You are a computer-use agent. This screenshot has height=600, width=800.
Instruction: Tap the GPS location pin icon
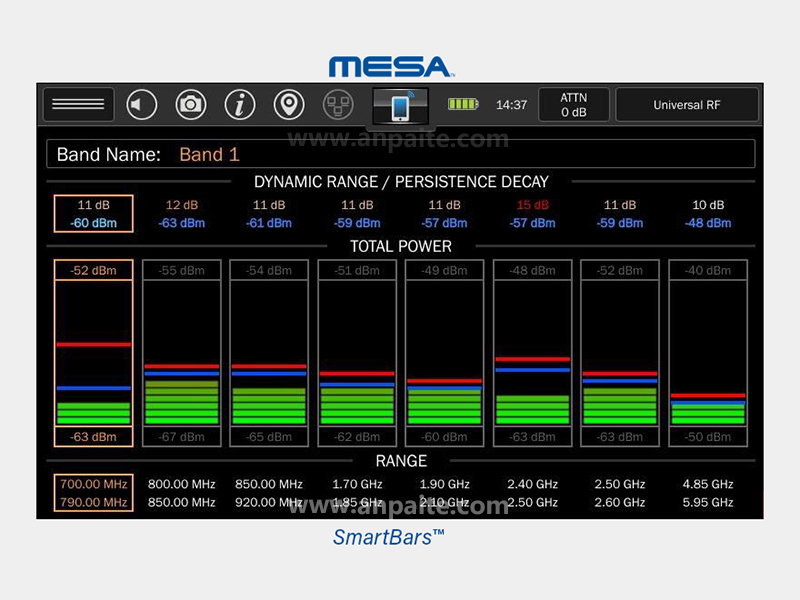click(x=289, y=104)
